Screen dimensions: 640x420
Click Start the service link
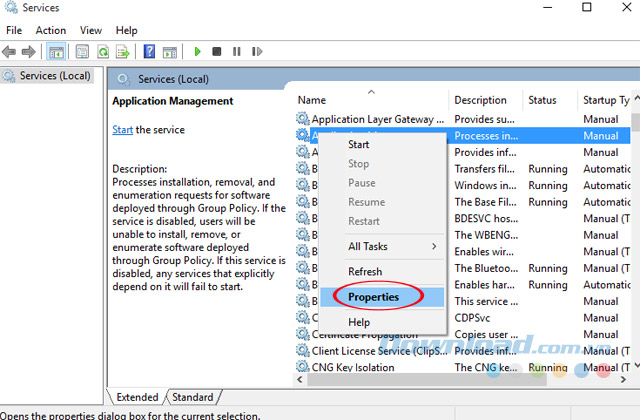click(x=122, y=130)
